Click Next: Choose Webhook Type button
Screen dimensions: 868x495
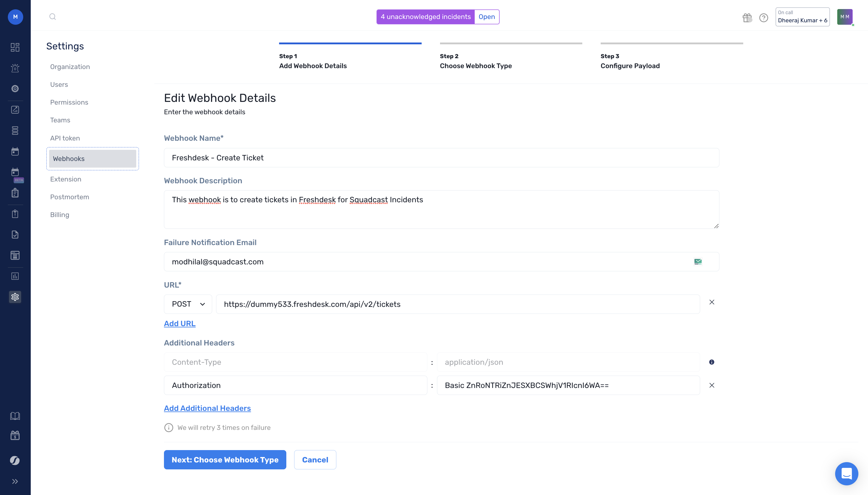click(225, 460)
